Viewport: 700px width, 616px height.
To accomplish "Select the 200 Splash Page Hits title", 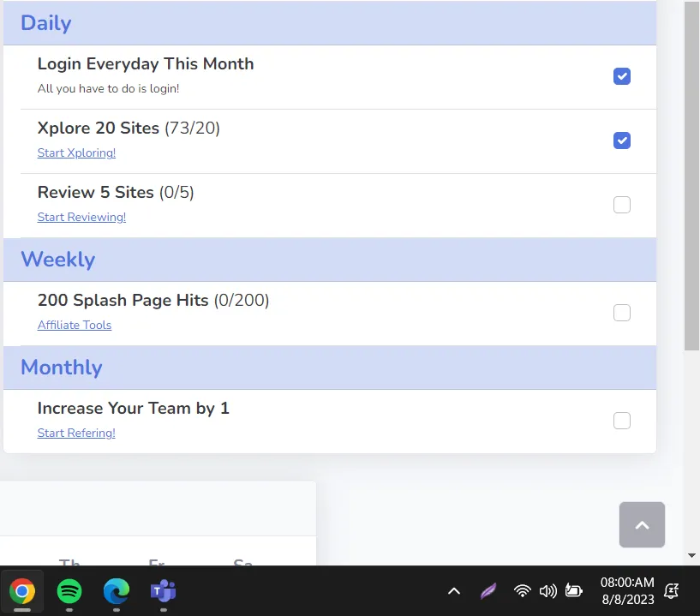I will click(123, 301).
